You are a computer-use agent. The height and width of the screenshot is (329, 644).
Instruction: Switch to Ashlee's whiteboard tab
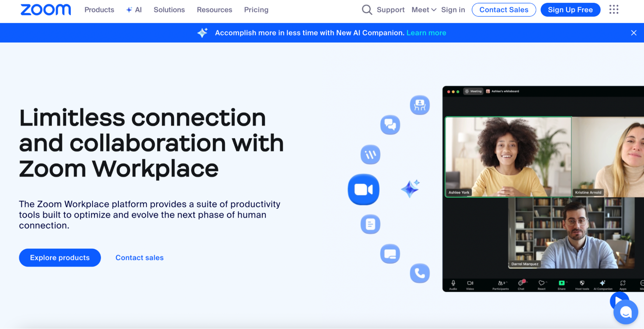coord(503,91)
